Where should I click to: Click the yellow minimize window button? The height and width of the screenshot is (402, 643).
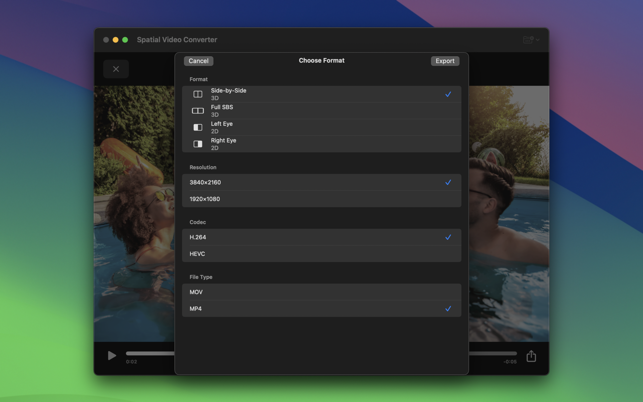(x=116, y=40)
